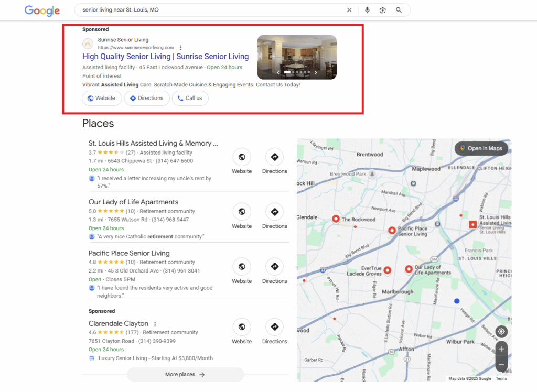Click the Sunrise ad kitchen photo
Image resolution: width=537 pixels, height=392 pixels.
tap(297, 57)
